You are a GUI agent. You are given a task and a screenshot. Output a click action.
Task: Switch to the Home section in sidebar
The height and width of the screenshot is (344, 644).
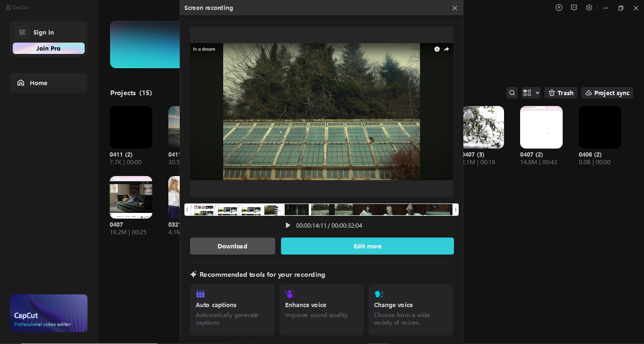point(48,82)
